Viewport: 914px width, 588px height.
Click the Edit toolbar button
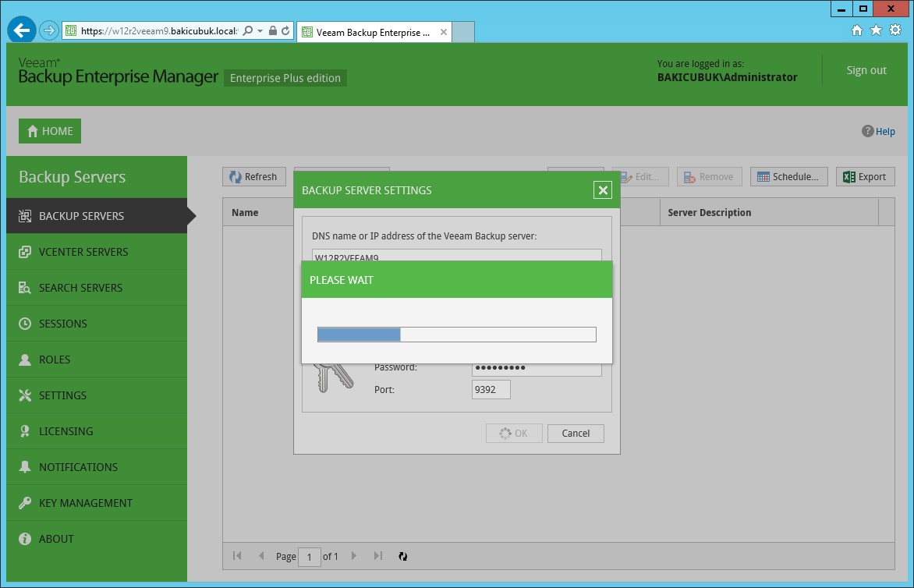point(643,176)
